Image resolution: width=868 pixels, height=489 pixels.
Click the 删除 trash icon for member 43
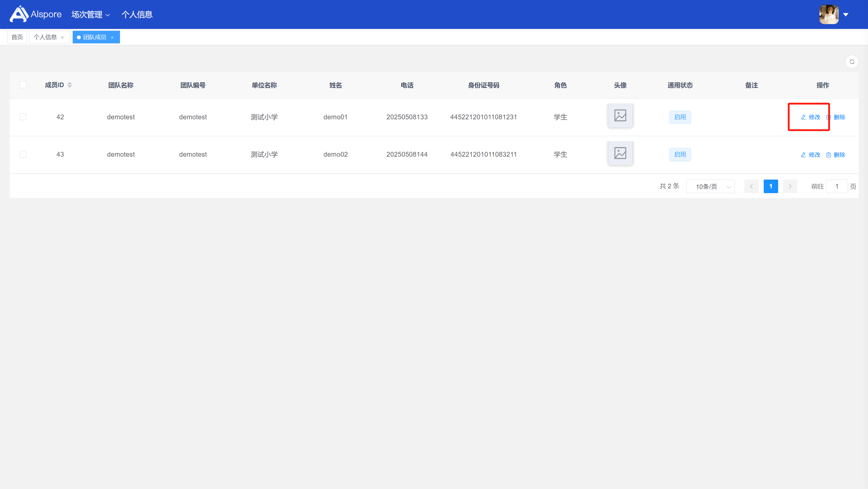pos(828,155)
